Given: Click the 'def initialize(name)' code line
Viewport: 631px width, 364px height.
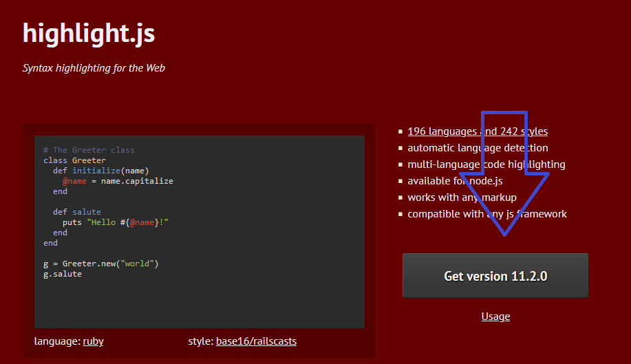Looking at the screenshot, I should (x=101, y=171).
